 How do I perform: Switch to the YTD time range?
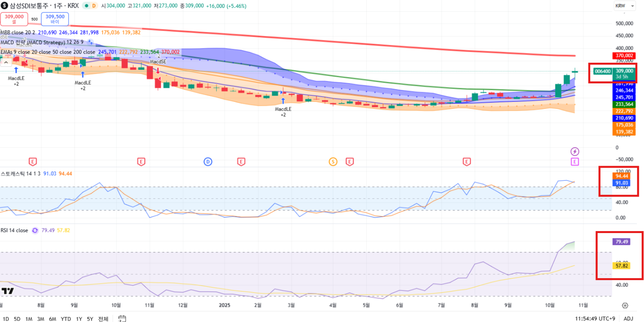pos(66,319)
